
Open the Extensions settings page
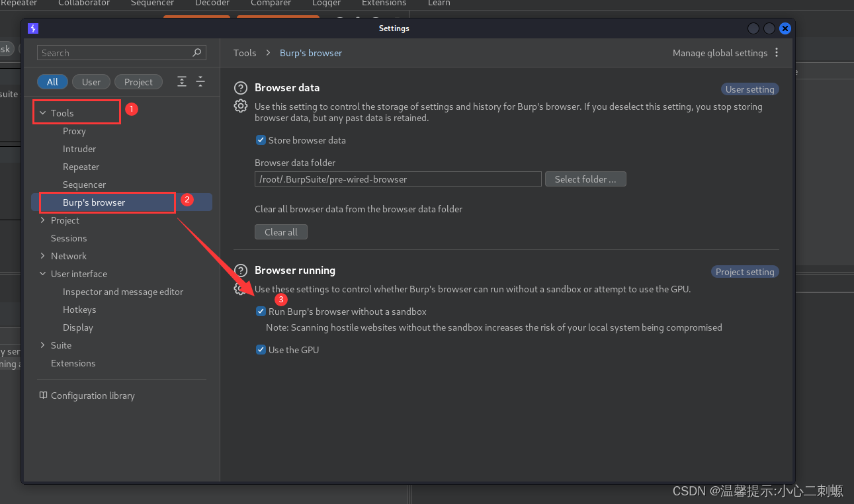coord(73,363)
